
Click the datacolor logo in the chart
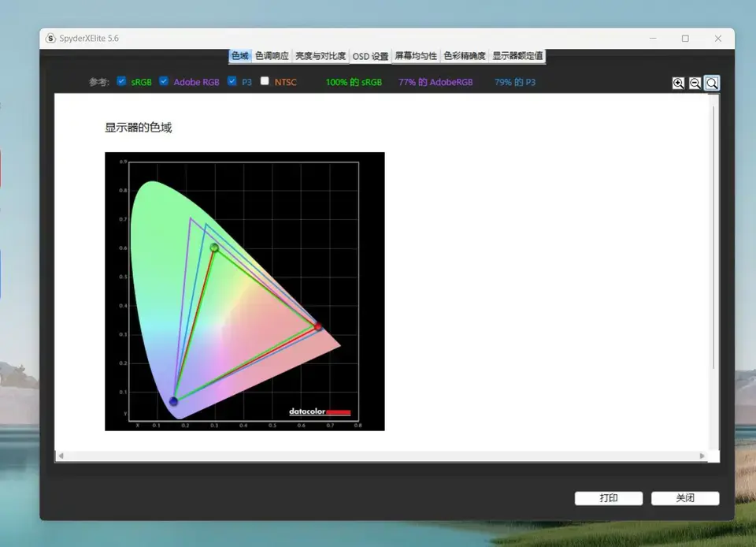point(319,411)
